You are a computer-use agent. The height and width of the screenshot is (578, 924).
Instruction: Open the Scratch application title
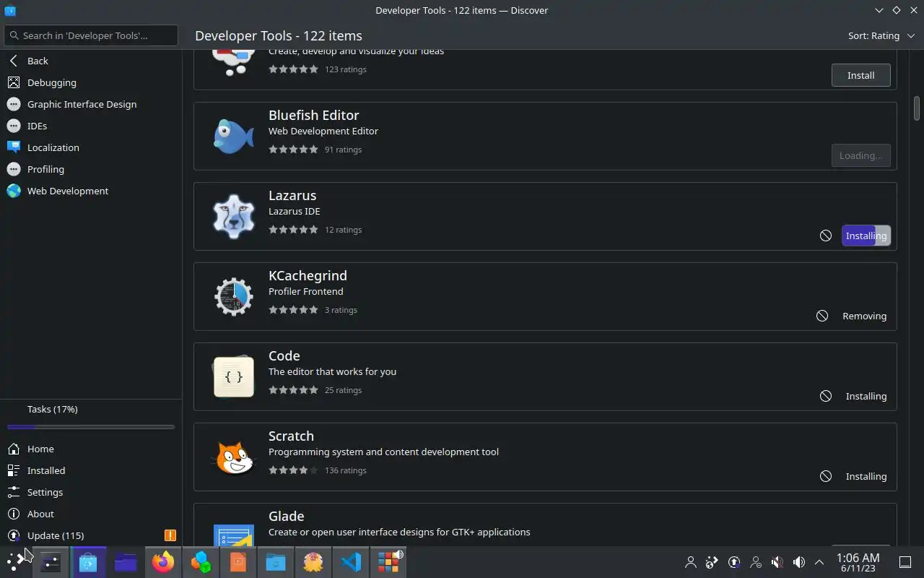(x=291, y=436)
